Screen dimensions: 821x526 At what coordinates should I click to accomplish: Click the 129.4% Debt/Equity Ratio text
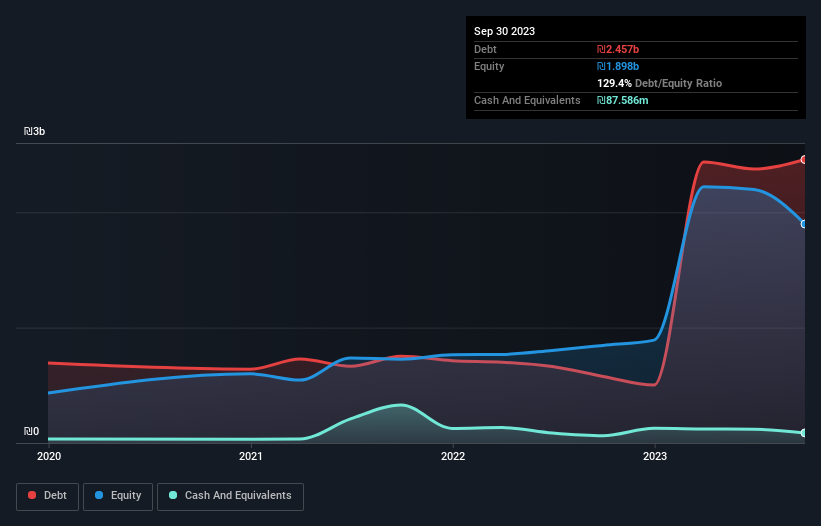(x=659, y=83)
